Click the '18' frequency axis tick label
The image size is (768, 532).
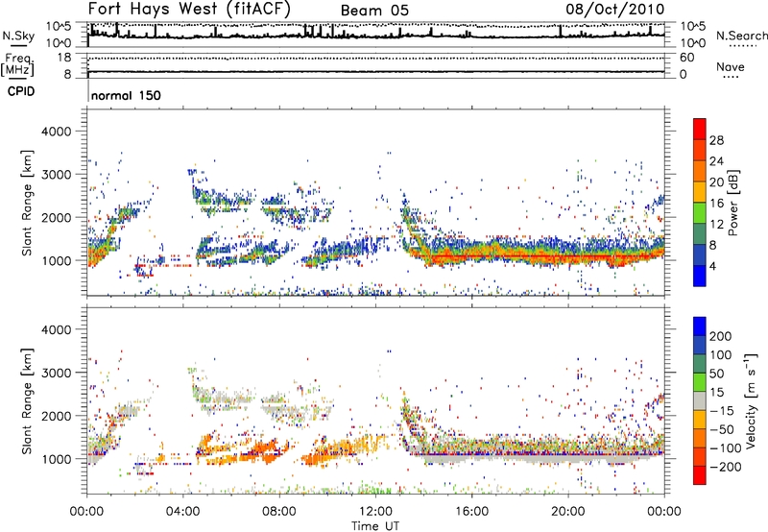(x=64, y=58)
